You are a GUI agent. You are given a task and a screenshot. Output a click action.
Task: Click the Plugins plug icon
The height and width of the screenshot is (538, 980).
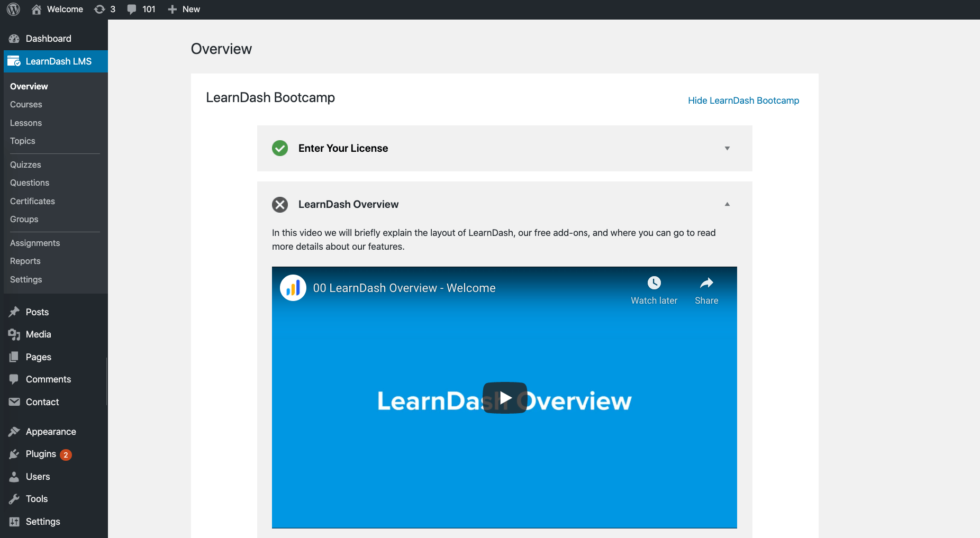pyautogui.click(x=14, y=454)
